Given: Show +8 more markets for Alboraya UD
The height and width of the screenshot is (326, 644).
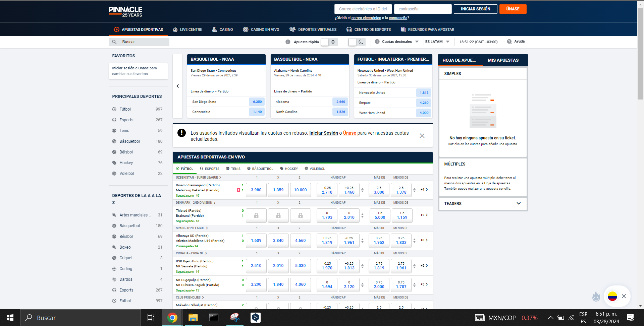Looking at the screenshot, I should [424, 240].
